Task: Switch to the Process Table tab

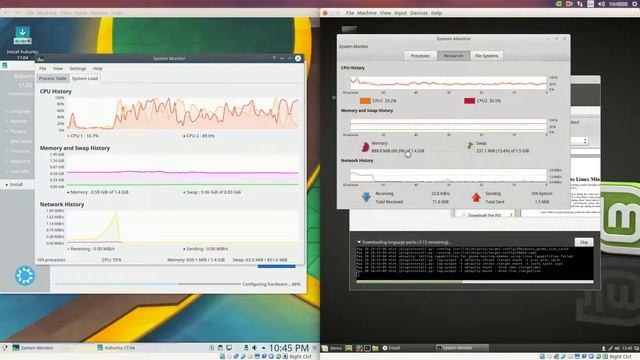Action: 53,78
